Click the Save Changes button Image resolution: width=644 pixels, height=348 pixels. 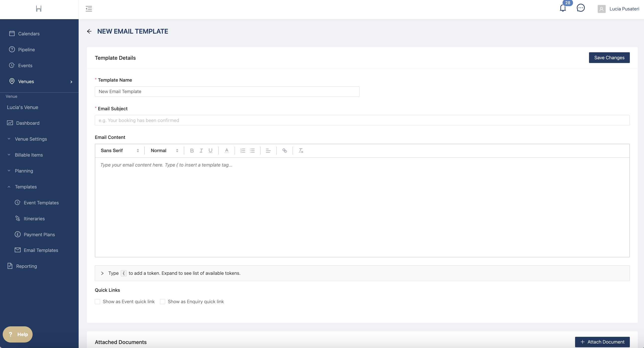click(609, 58)
